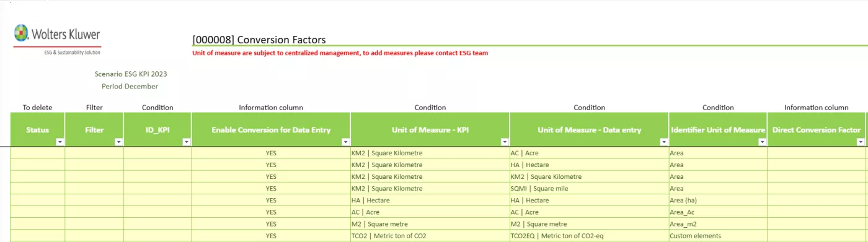Select Unit of Measure - KPI header

click(x=430, y=130)
